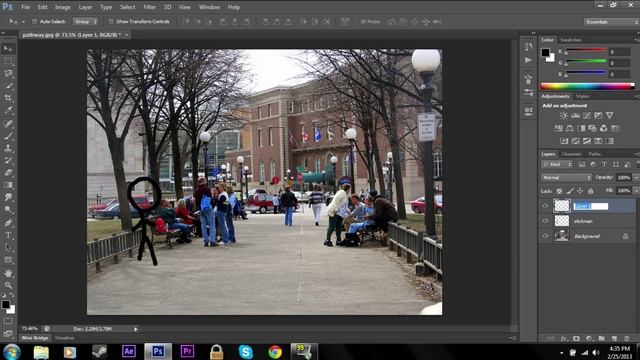Viewport: 640px width, 360px height.
Task: Switch to the Channels tab
Action: (571, 154)
